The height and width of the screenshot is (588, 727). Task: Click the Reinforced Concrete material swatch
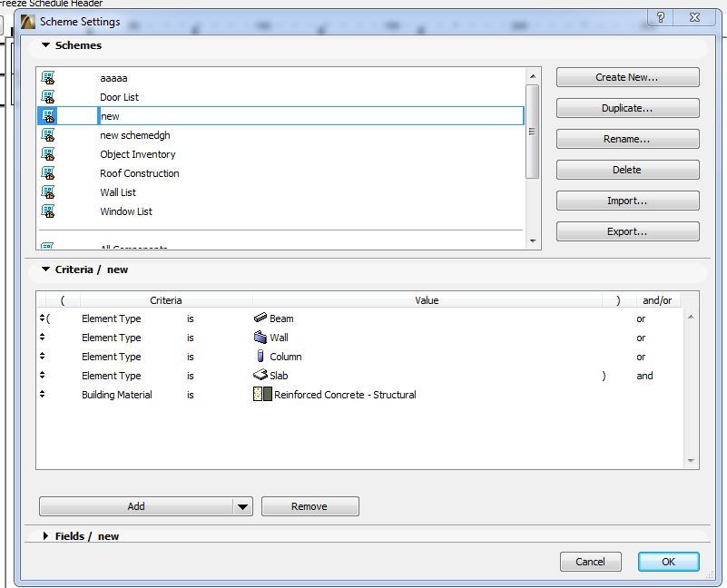click(262, 394)
